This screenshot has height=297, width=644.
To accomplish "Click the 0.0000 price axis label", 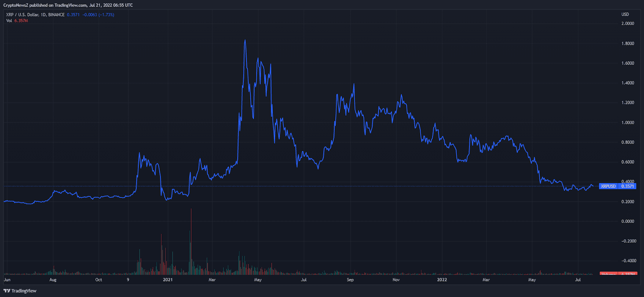I will 628,221.
